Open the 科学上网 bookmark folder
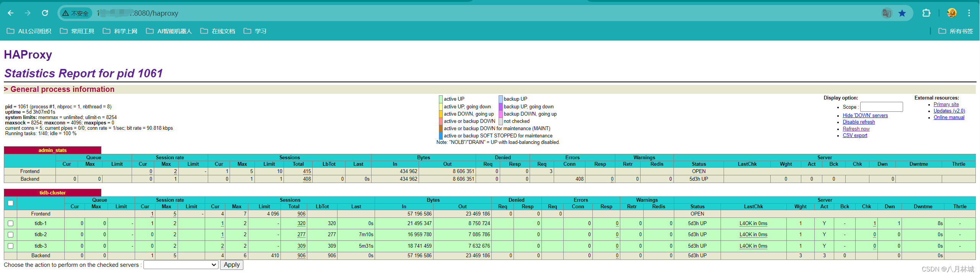This screenshot has height=276, width=980. tap(120, 31)
